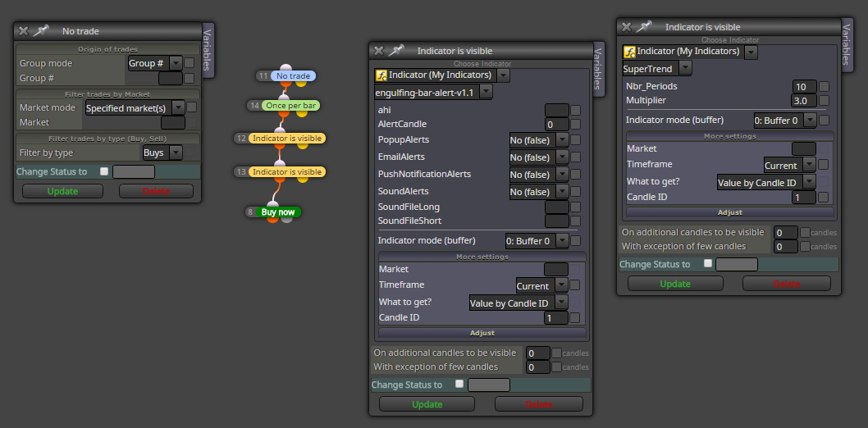Click Update in engulfing-bar-alert panel
This screenshot has height=428, width=868.
(427, 403)
